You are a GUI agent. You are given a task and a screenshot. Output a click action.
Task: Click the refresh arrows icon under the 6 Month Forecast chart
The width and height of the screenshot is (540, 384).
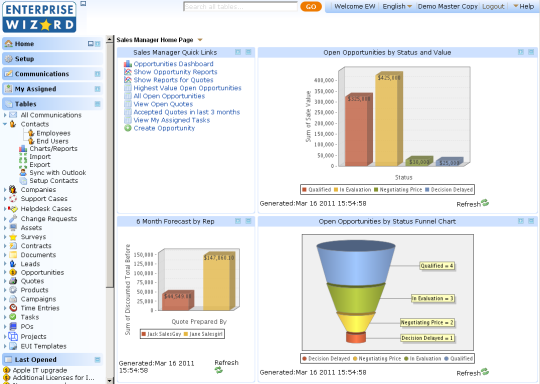click(219, 370)
